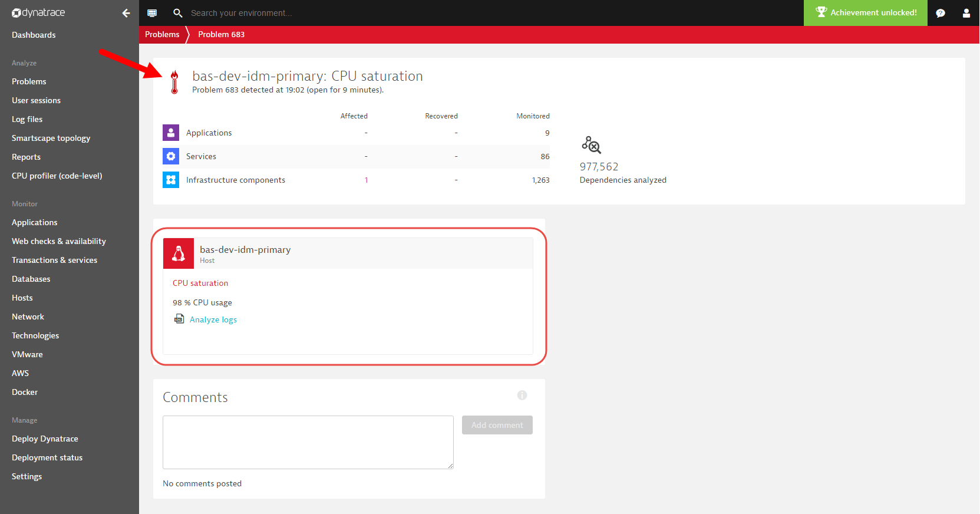Open the help chat bubble icon
The height and width of the screenshot is (514, 980).
[941, 13]
